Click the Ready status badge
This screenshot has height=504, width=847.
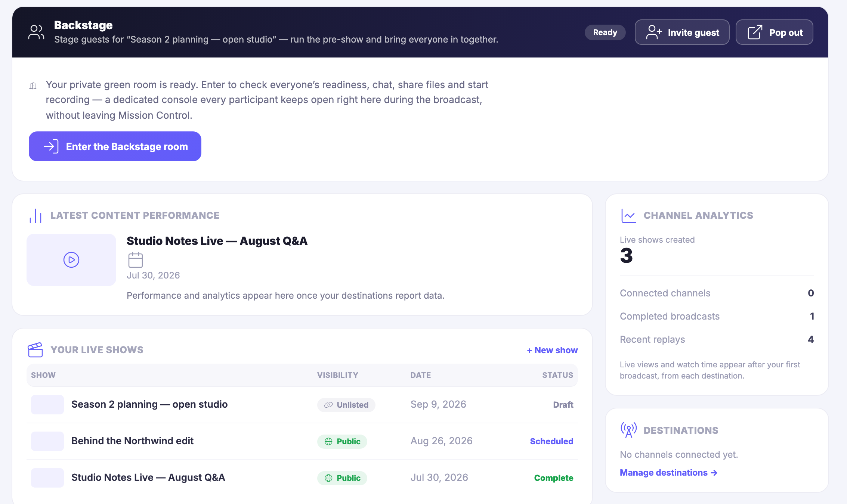pos(605,32)
